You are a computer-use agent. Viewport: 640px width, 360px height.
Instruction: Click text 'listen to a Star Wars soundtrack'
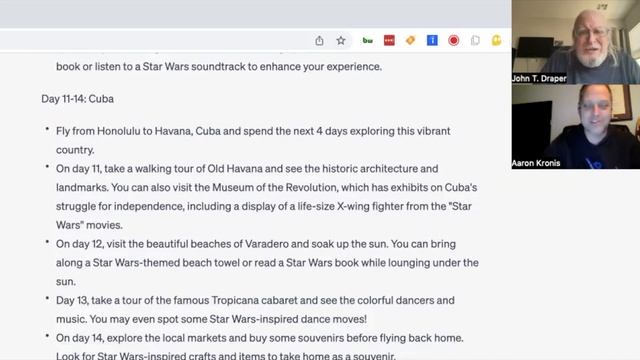(170, 66)
